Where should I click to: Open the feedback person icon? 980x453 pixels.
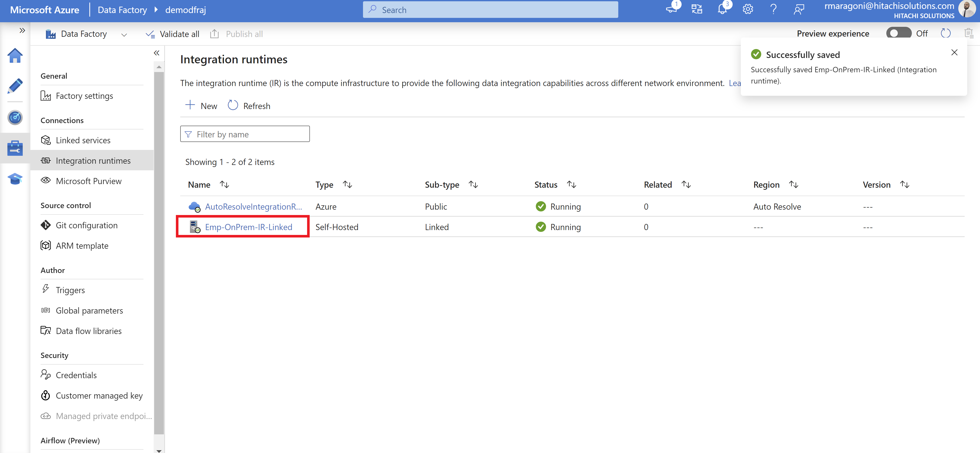pos(799,9)
